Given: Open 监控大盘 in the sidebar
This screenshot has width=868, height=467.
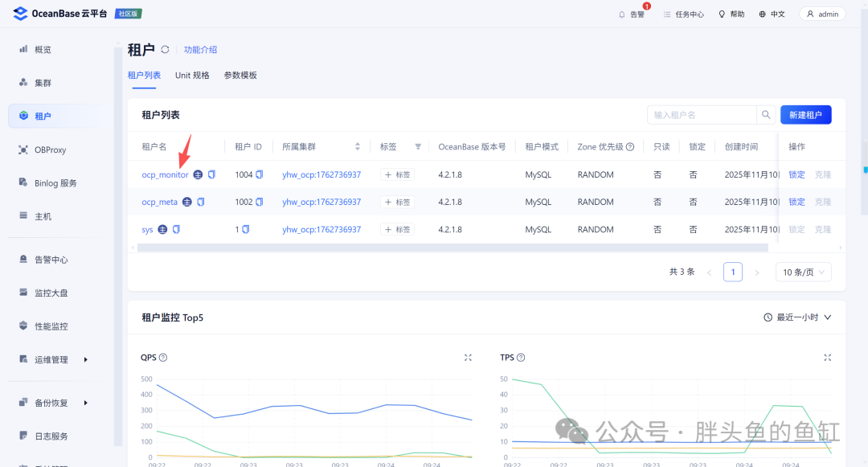Looking at the screenshot, I should point(51,293).
